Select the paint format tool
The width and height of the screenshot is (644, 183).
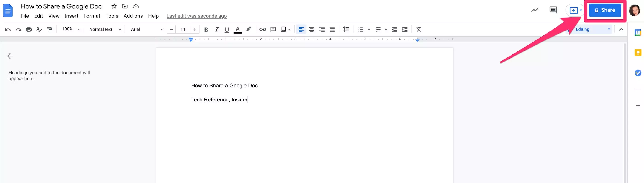(x=49, y=29)
